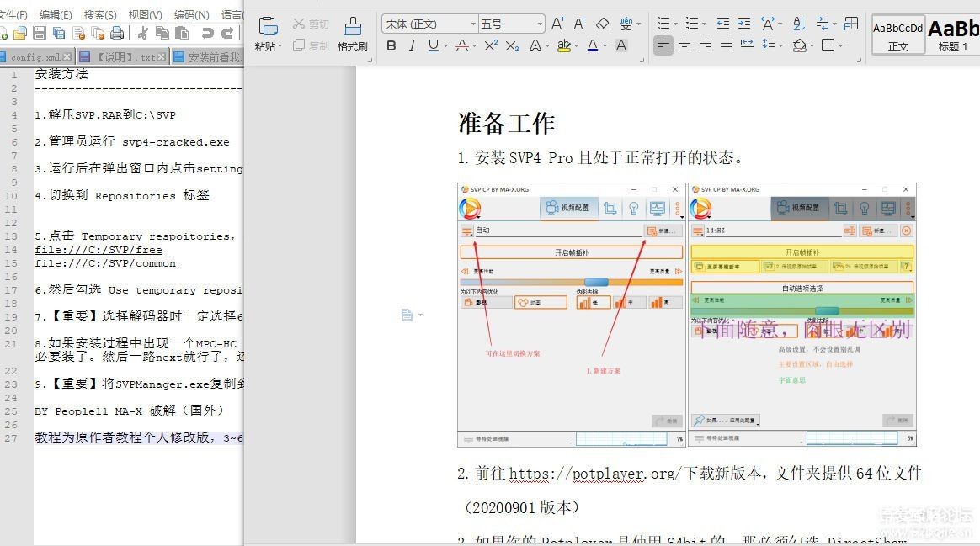The height and width of the screenshot is (546, 980).
Task: Open the file:///C:/SVP/free link
Action: coord(99,250)
